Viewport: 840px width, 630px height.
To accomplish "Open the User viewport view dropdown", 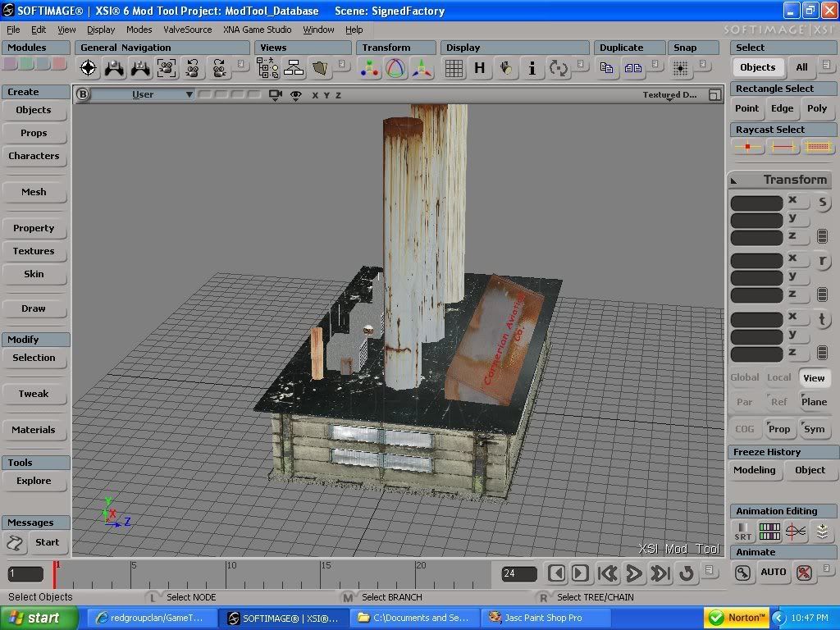I will (x=143, y=95).
